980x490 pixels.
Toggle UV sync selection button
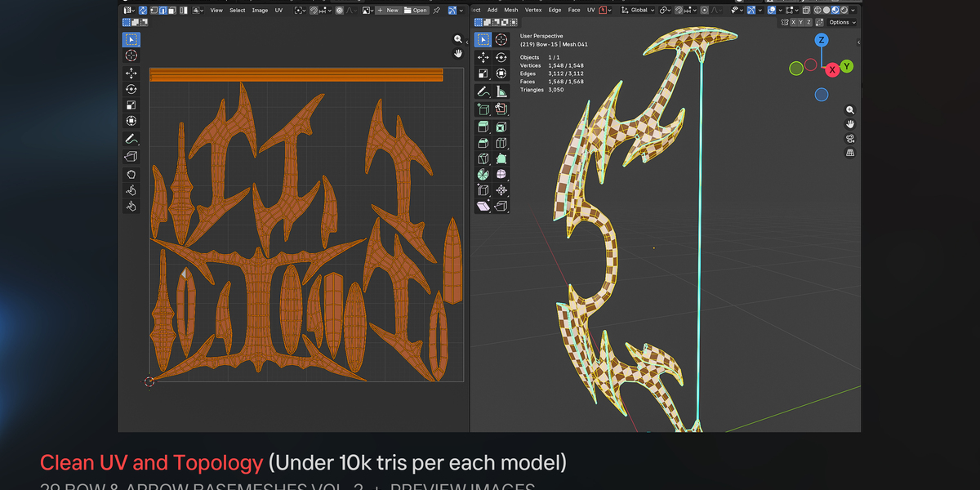(x=143, y=10)
